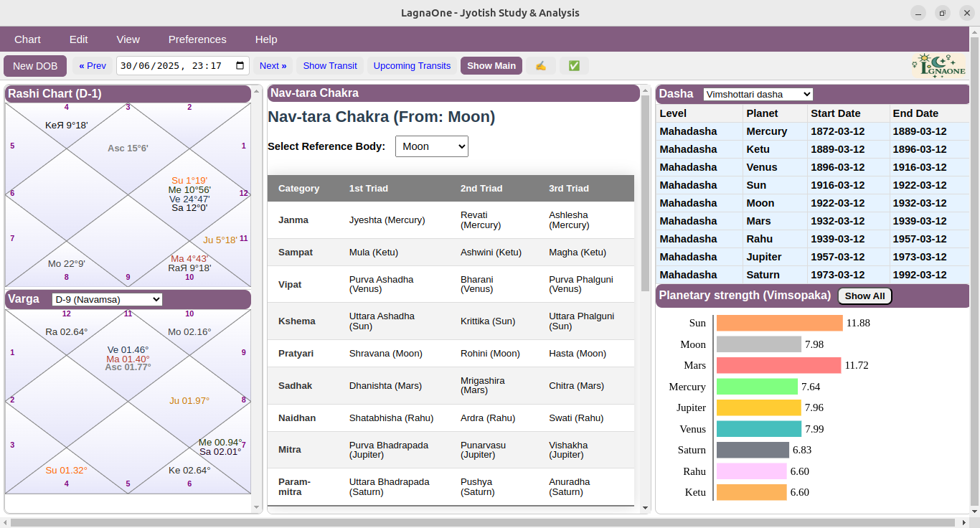Click the Saturn Mahadasha row
Image resolution: width=980 pixels, height=528 pixels.
(x=812, y=275)
